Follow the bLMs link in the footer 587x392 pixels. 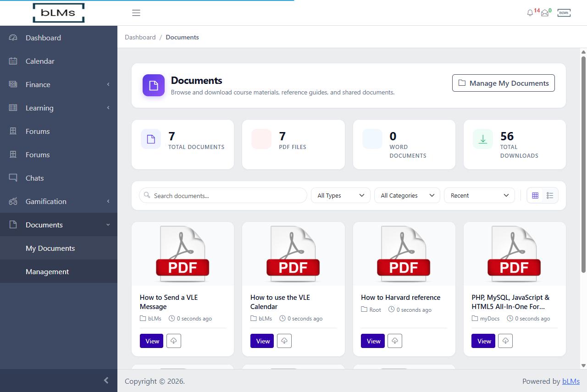point(571,381)
